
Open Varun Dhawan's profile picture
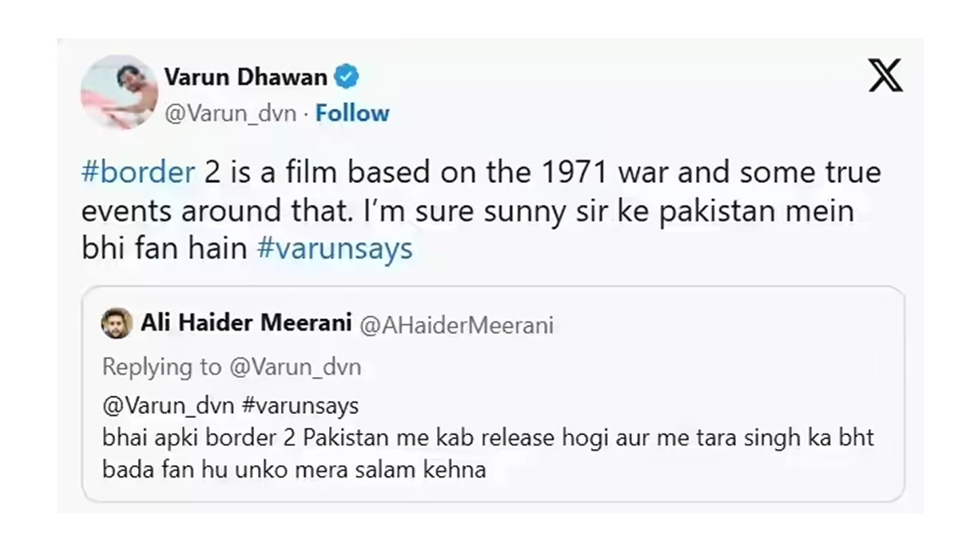click(x=118, y=91)
